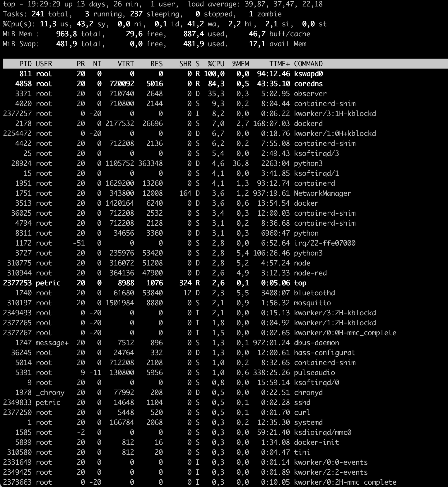
Task: Click the PID column header
Action: point(25,64)
